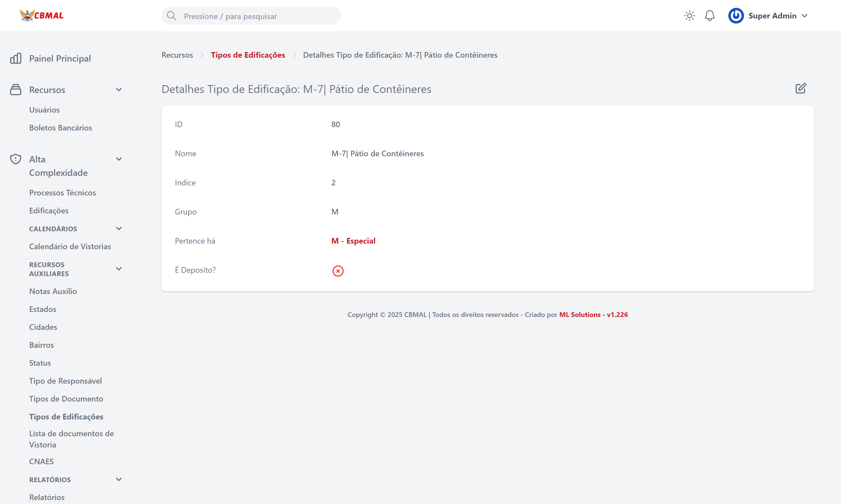The image size is (841, 504).
Task: Collapse the RECURSOS AUXILIARES group
Action: coord(119,269)
